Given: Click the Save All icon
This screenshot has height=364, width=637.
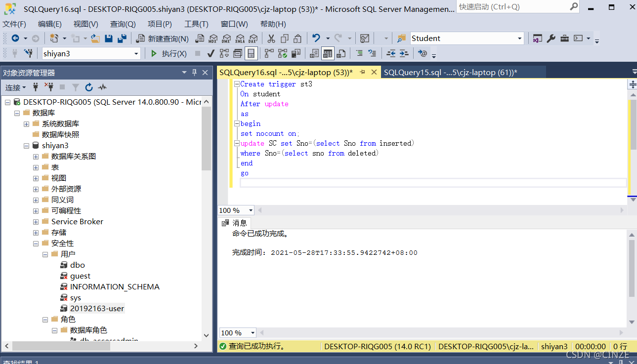Looking at the screenshot, I should click(x=122, y=39).
